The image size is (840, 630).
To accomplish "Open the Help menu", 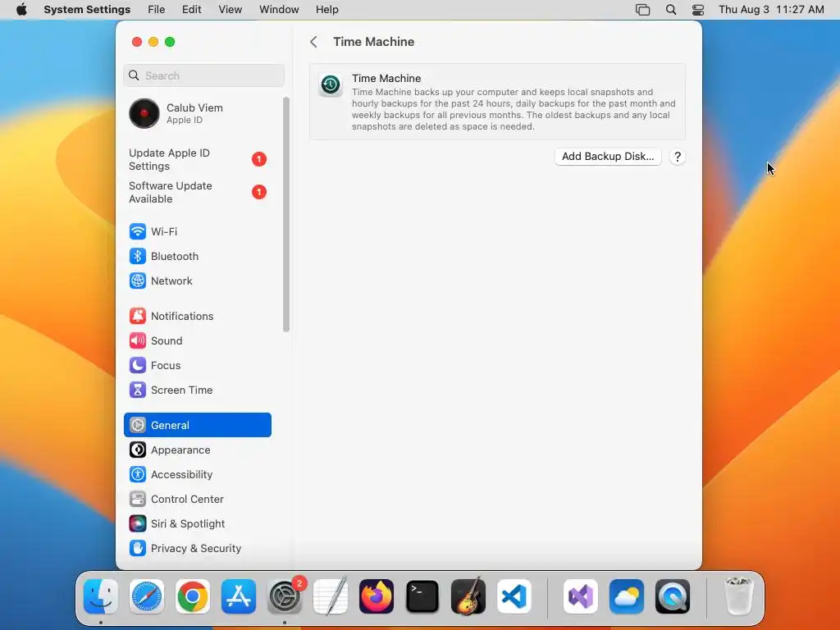I will [326, 10].
